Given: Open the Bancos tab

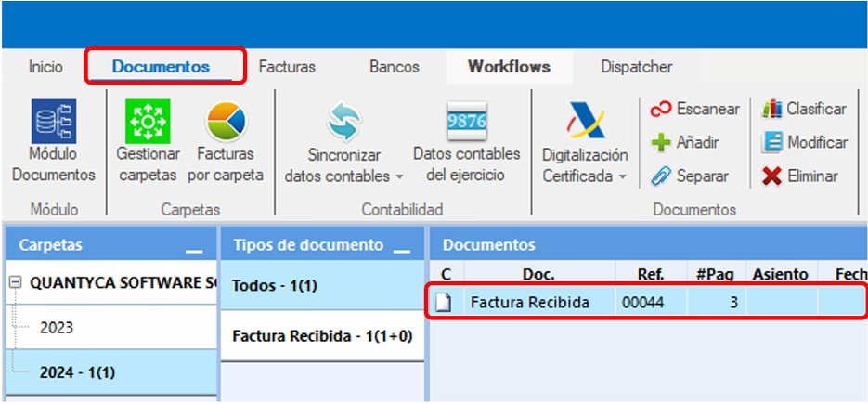Looking at the screenshot, I should [395, 67].
